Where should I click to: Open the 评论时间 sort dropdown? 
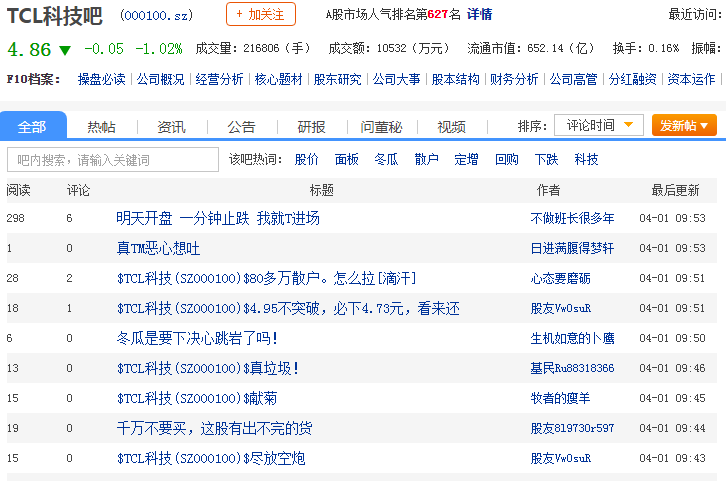[x=599, y=125]
